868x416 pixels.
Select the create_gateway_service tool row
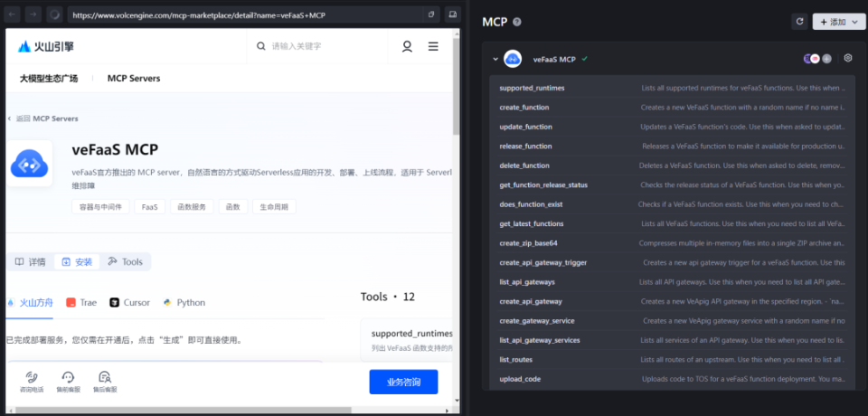(672, 321)
